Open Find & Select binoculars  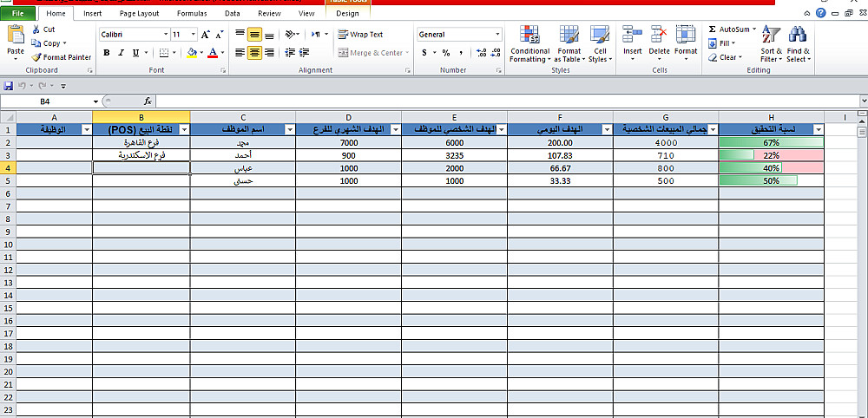(x=798, y=44)
